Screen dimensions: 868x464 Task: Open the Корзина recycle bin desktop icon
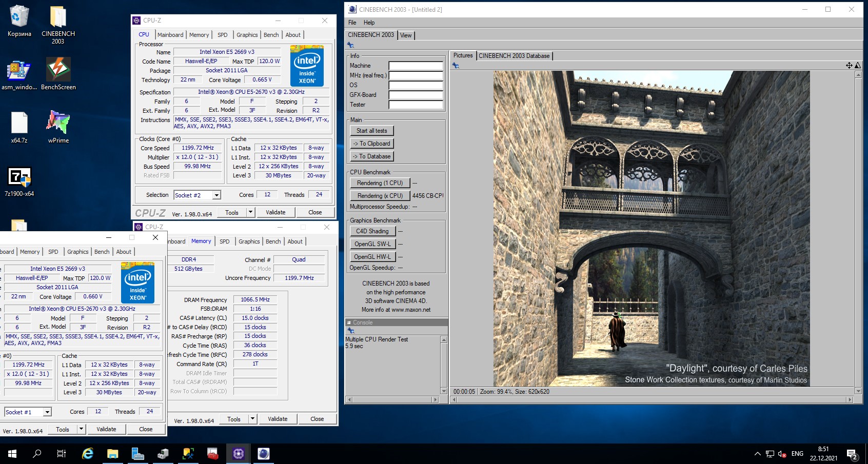19,21
